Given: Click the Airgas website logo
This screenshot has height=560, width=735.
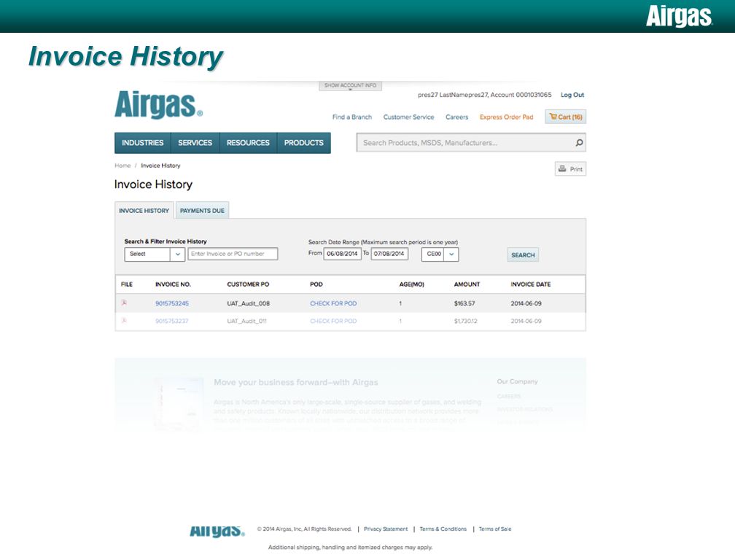Looking at the screenshot, I should [158, 104].
